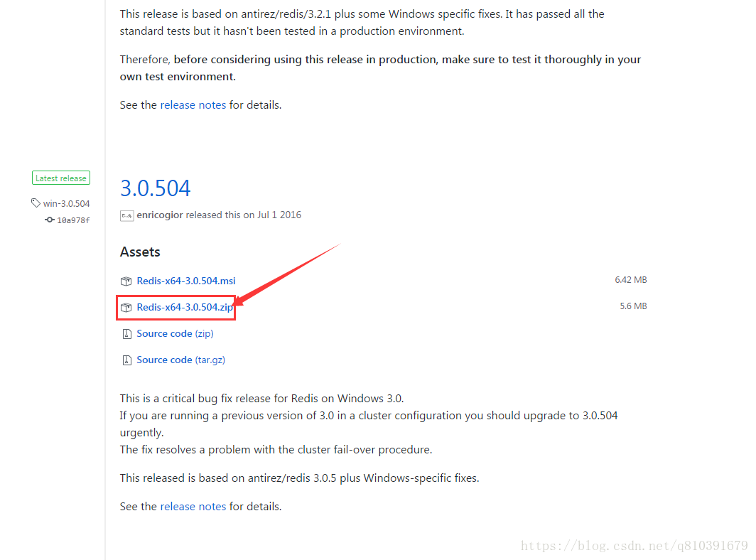Click the 5.6 MB file size
This screenshot has width=756, height=560.
[633, 306]
